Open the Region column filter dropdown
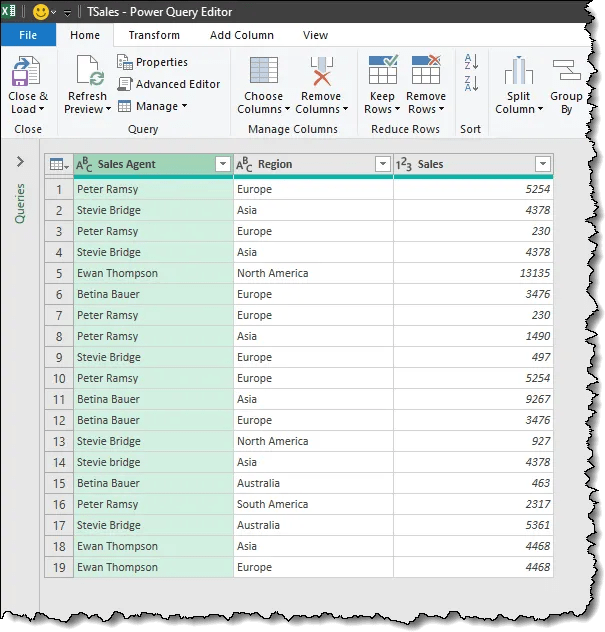The height and width of the screenshot is (632, 605). pyautogui.click(x=383, y=164)
